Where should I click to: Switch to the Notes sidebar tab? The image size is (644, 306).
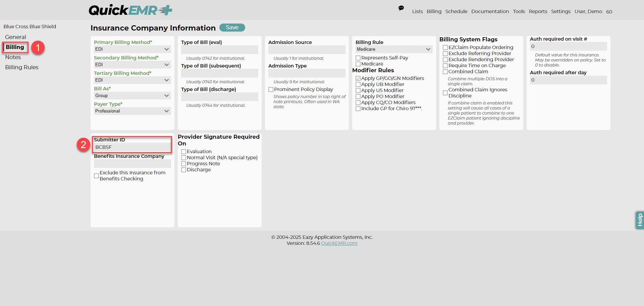point(13,57)
